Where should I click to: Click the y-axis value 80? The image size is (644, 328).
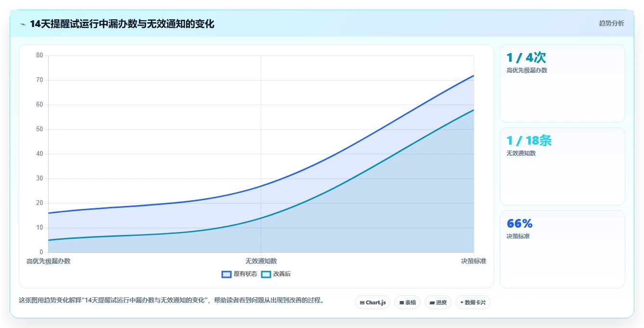40,55
